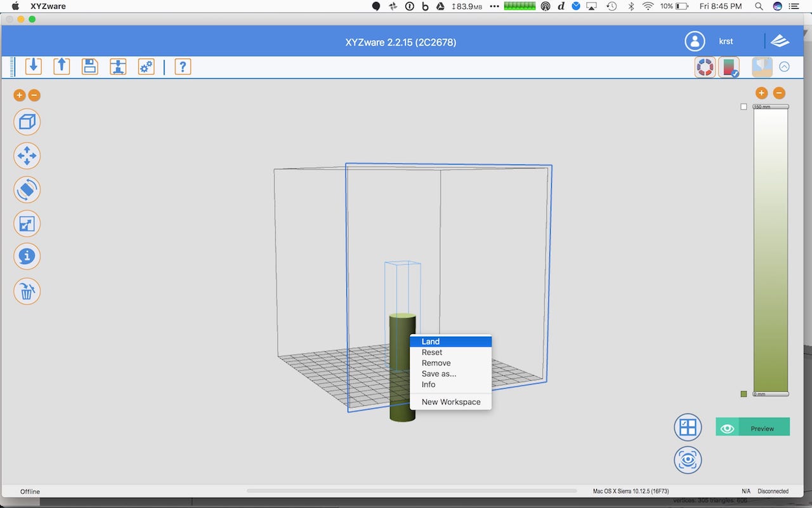This screenshot has height=508, width=812.
Task: Expand height range with right orange plus
Action: [761, 93]
